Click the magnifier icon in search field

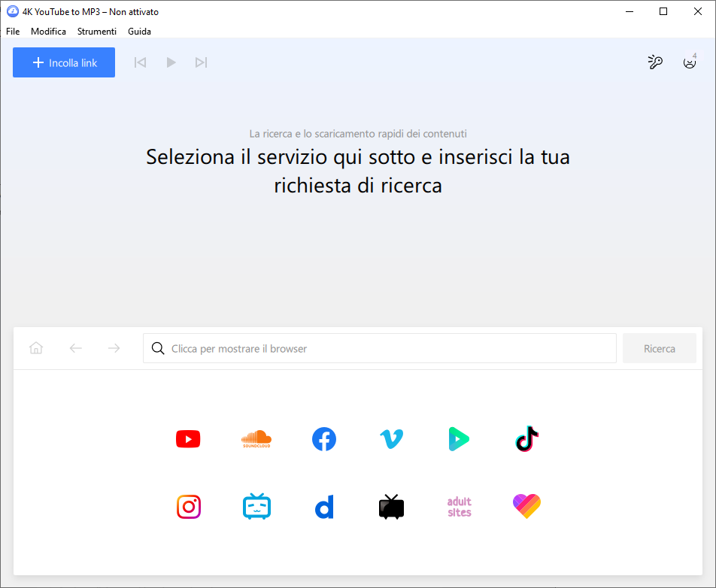[x=158, y=348]
